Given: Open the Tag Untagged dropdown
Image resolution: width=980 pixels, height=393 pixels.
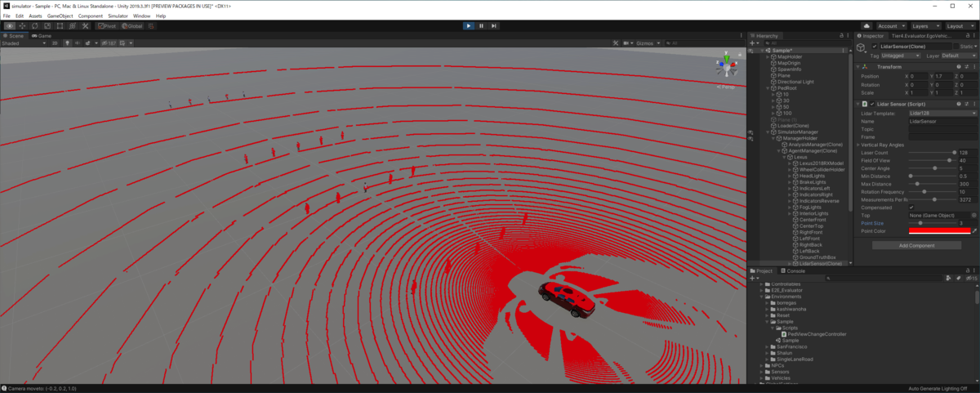Looking at the screenshot, I should [899, 56].
